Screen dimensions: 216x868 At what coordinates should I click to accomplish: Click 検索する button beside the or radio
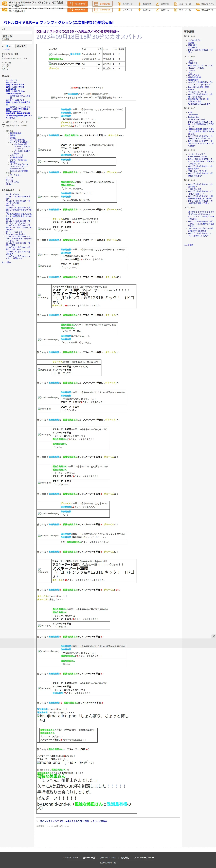click(21, 46)
